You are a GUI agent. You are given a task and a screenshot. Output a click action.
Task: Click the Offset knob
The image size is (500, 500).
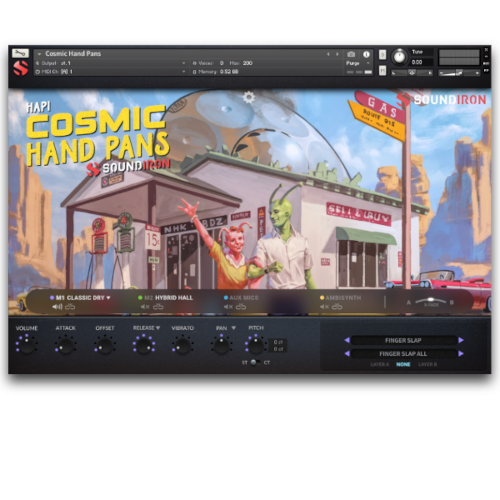tap(105, 345)
